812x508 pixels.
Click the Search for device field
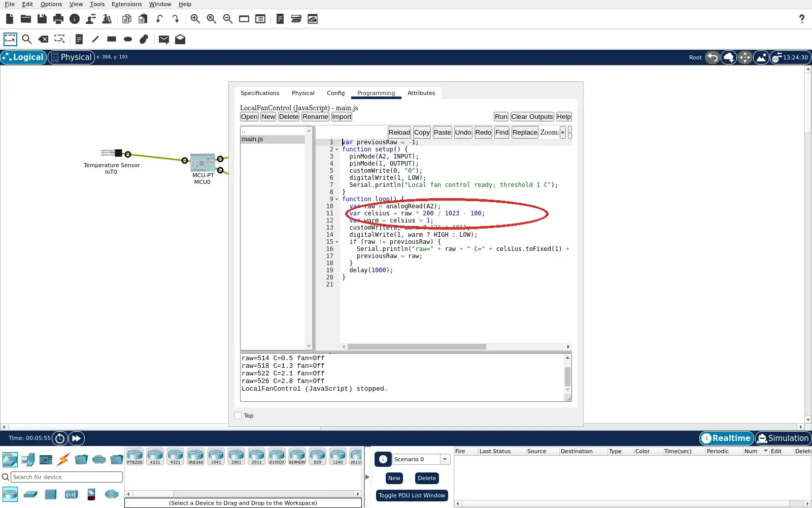pos(66,477)
